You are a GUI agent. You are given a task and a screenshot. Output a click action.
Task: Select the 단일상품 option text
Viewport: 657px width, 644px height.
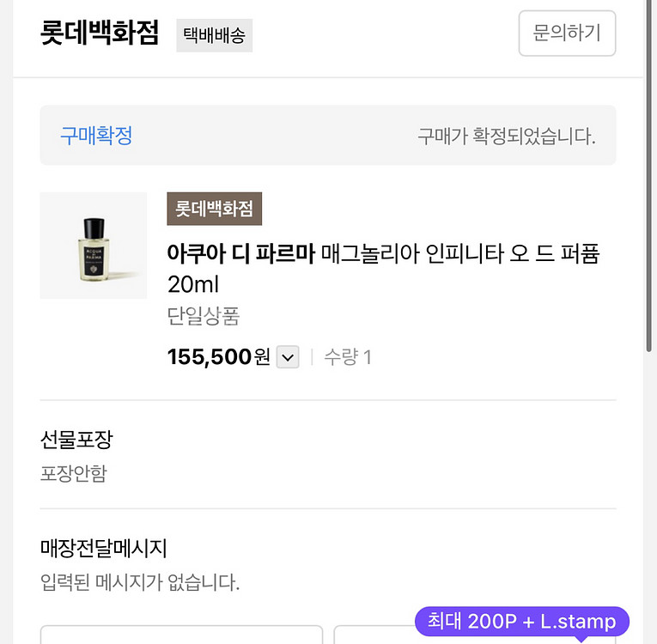(x=204, y=316)
